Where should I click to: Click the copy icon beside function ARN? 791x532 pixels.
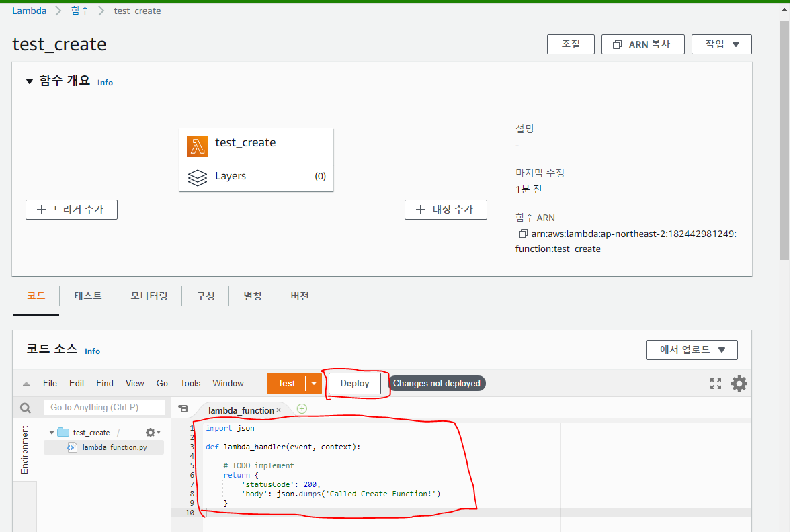click(523, 234)
